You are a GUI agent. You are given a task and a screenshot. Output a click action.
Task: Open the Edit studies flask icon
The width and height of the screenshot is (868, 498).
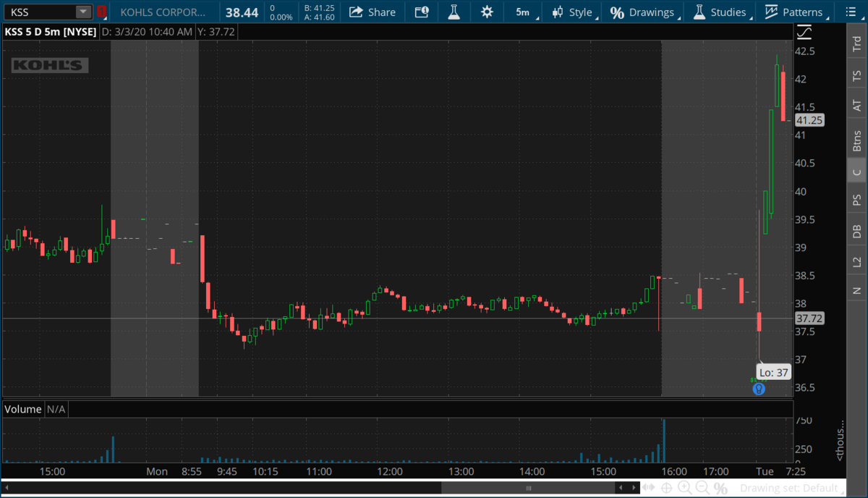pyautogui.click(x=454, y=12)
